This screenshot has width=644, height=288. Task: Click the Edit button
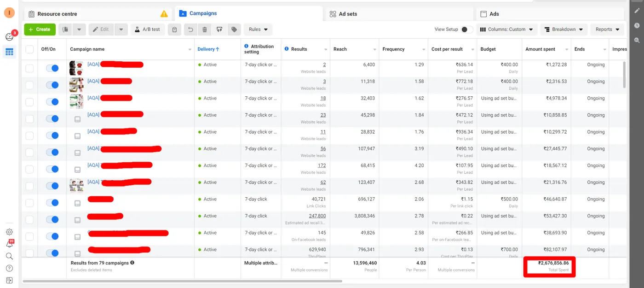101,29
